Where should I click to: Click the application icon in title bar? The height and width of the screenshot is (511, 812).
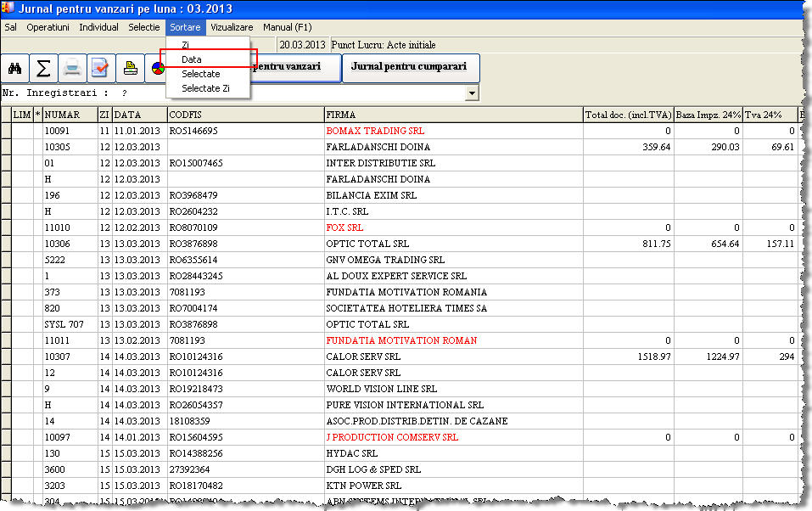[8, 8]
